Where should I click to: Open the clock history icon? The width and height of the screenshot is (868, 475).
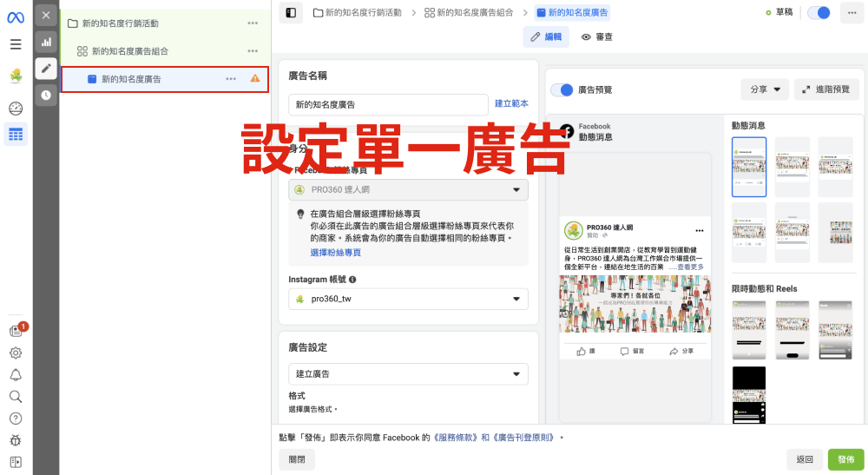click(46, 95)
